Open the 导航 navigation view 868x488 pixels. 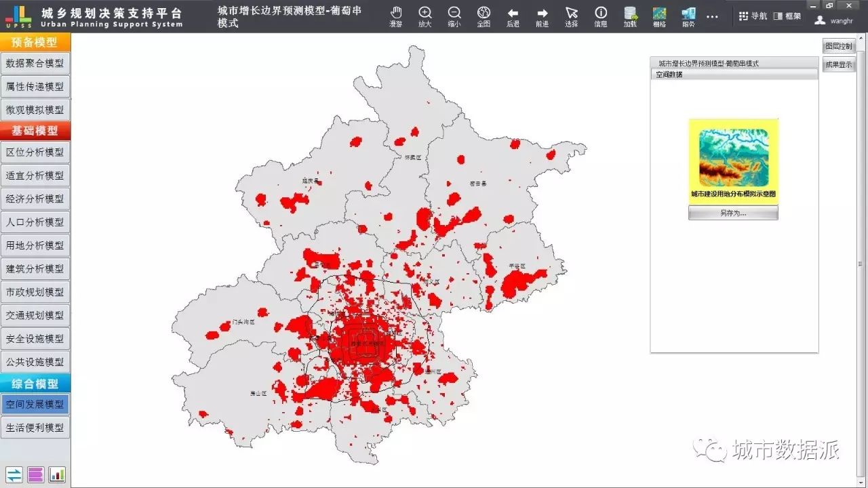753,16
